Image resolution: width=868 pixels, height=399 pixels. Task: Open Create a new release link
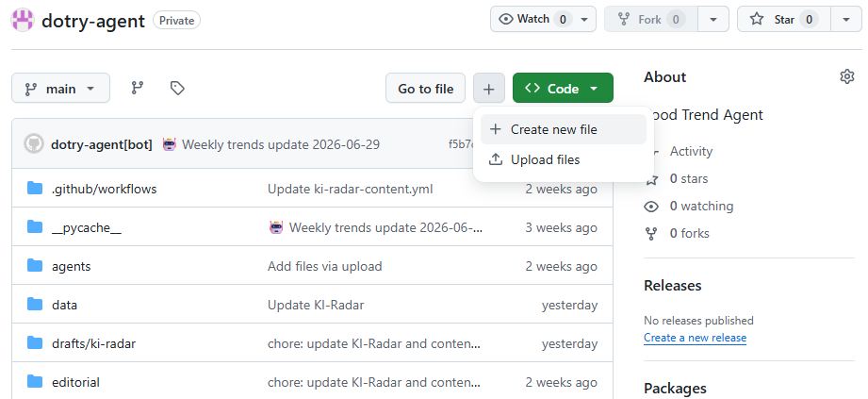pos(695,338)
